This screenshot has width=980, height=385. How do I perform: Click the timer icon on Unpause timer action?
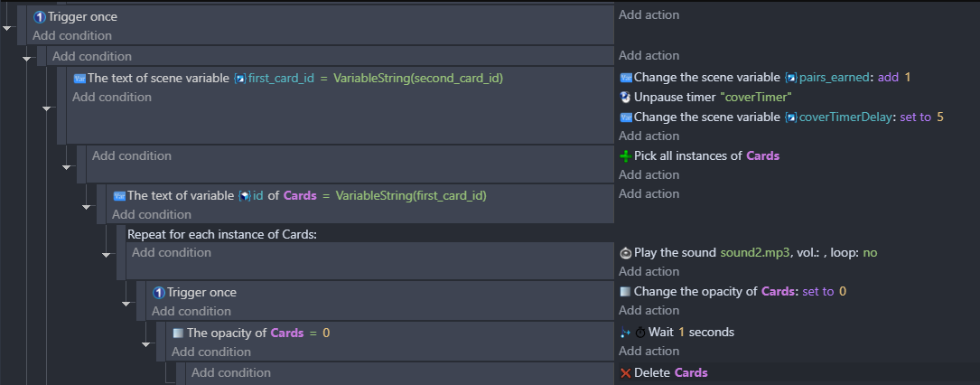[626, 98]
